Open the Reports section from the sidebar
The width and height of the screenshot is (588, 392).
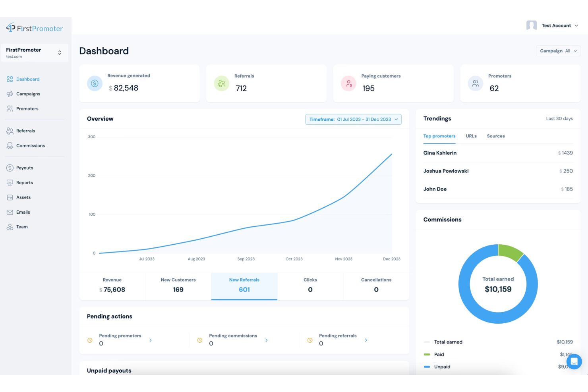click(10, 182)
